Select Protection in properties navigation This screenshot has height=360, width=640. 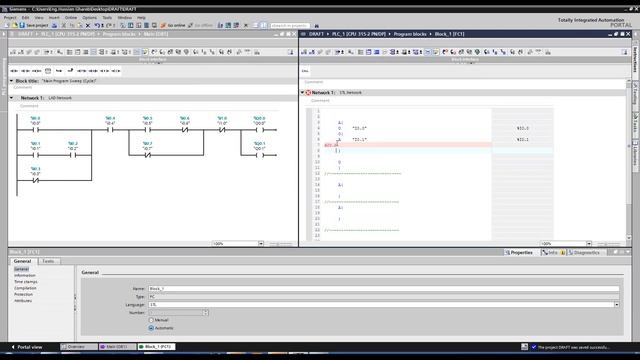coord(23,294)
